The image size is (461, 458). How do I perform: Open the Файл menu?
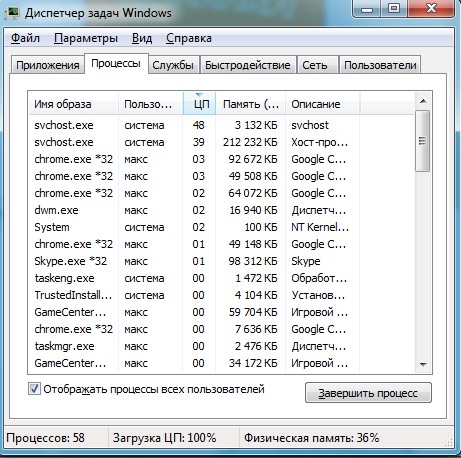click(25, 38)
